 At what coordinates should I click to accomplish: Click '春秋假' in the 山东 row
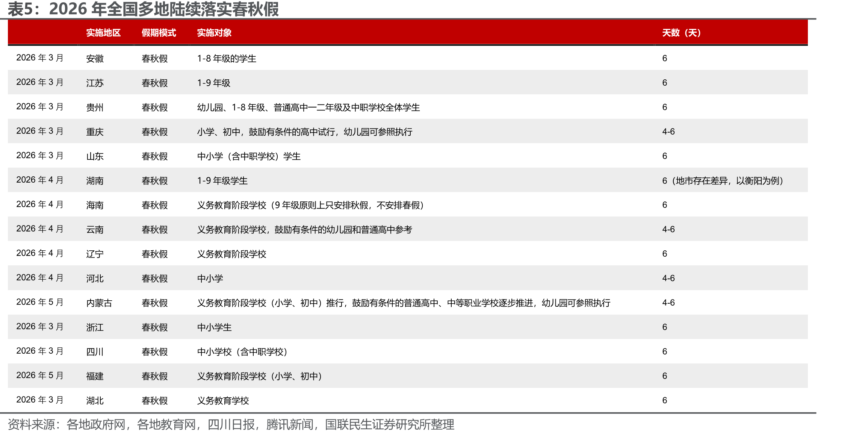click(x=154, y=156)
